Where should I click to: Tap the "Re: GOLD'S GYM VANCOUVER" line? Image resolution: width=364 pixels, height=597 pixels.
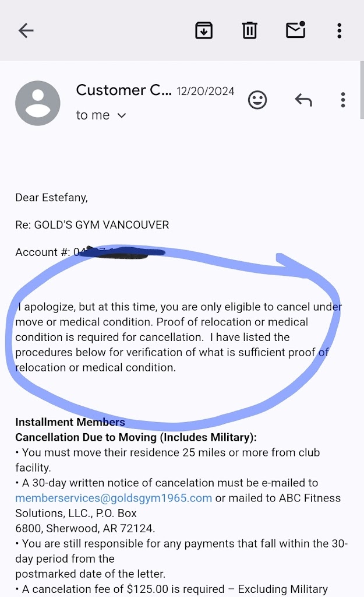[x=92, y=224]
